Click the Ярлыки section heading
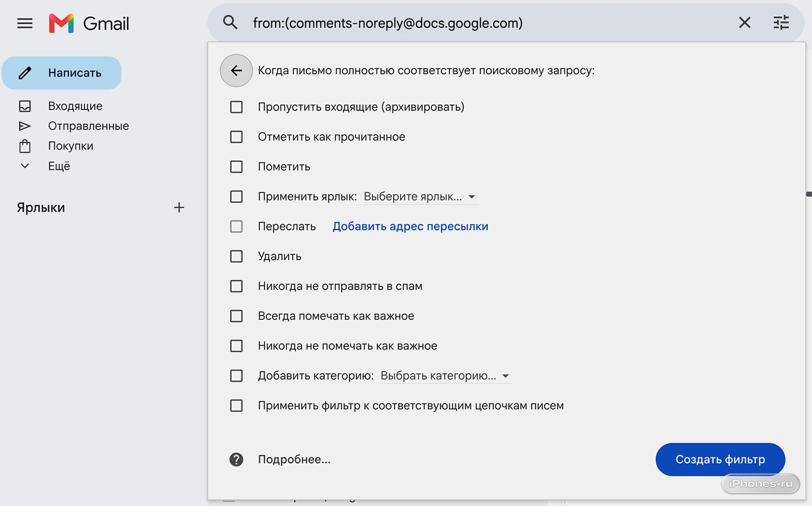Viewport: 812px width, 506px height. pyautogui.click(x=41, y=207)
